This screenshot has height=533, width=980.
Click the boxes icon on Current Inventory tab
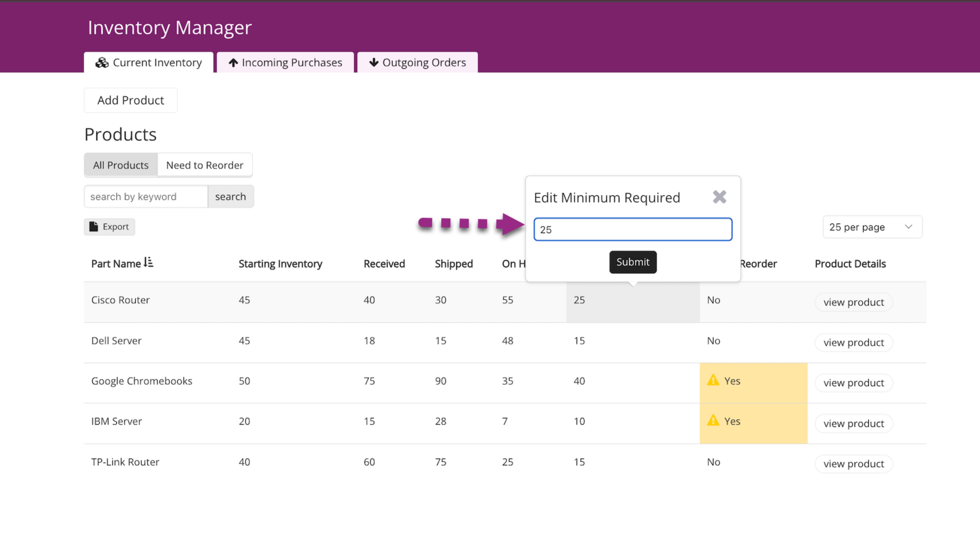pyautogui.click(x=102, y=63)
